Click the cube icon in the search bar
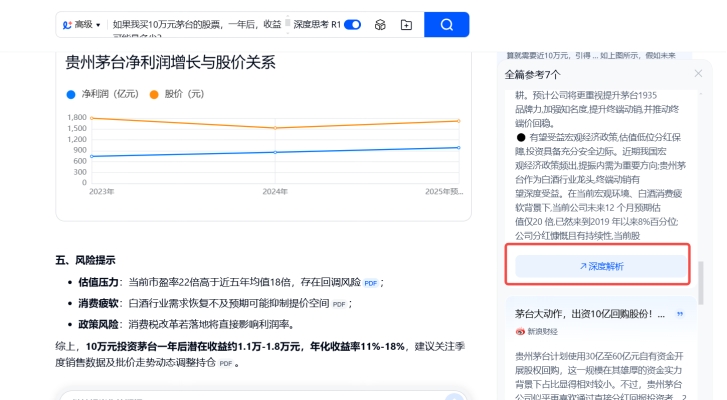The image size is (727, 400). [380, 24]
